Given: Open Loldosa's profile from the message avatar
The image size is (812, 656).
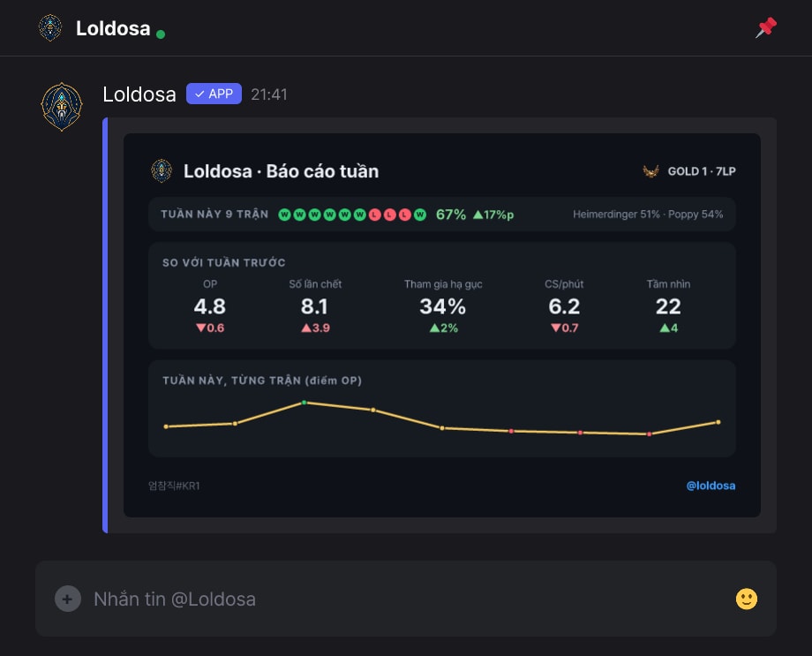Looking at the screenshot, I should (x=62, y=107).
